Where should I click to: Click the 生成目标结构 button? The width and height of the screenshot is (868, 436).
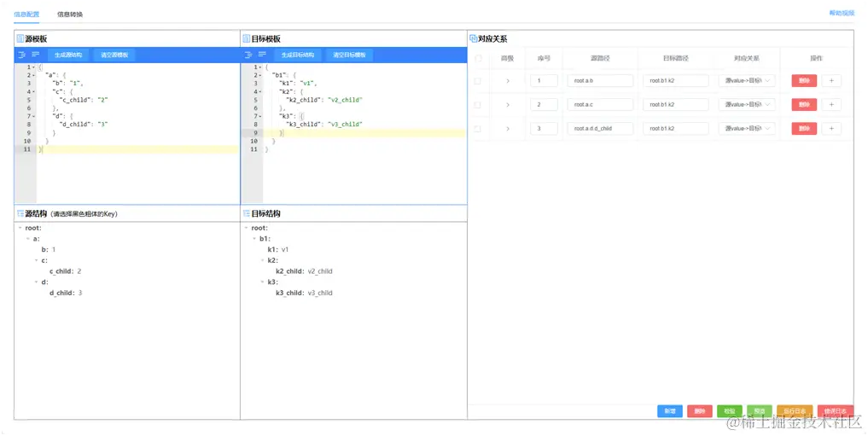click(x=298, y=55)
